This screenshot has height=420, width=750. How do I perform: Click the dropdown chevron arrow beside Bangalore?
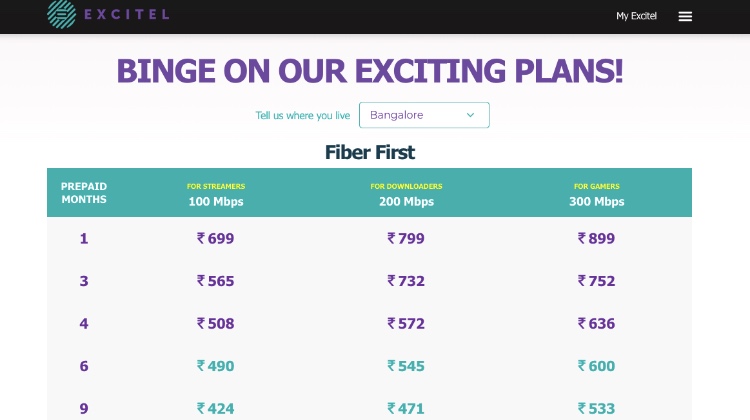tap(470, 115)
